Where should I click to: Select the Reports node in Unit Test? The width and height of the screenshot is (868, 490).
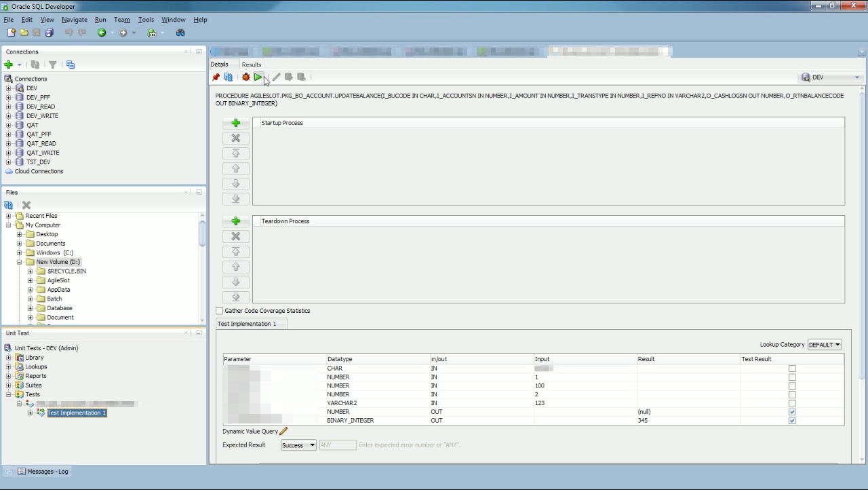pyautogui.click(x=36, y=376)
